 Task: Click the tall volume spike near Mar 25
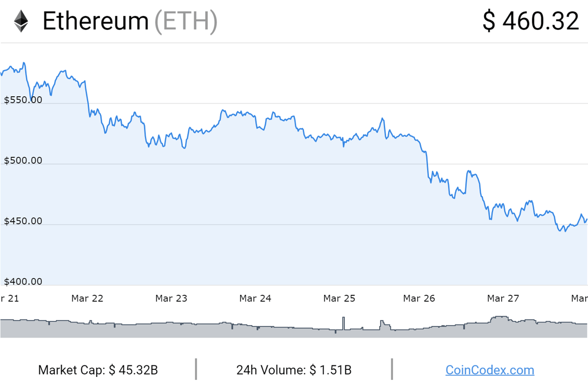click(x=344, y=322)
